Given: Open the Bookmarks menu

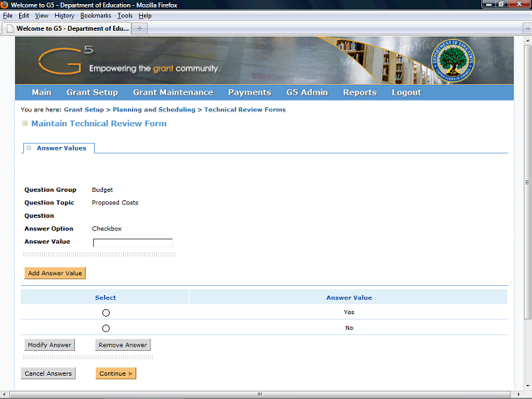Looking at the screenshot, I should tap(96, 16).
